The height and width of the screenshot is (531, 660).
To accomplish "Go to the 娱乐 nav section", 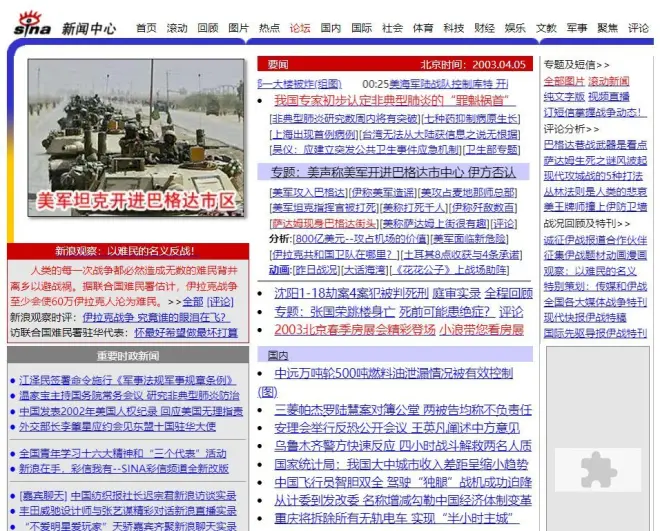I will 515,28.
